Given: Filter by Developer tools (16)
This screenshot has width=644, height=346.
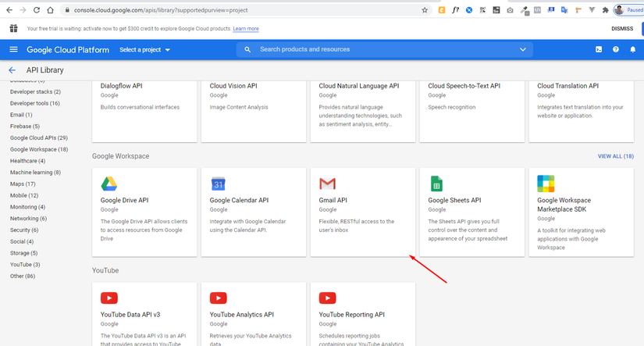Looking at the screenshot, I should (35, 103).
